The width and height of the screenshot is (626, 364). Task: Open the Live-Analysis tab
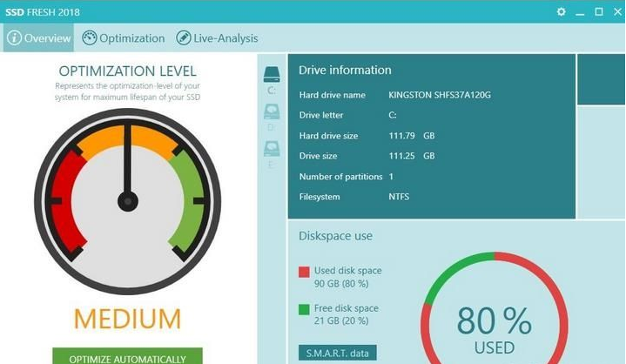[217, 38]
